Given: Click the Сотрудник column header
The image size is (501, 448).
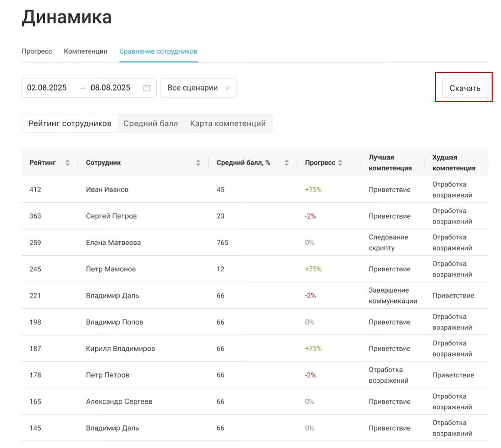Looking at the screenshot, I should (x=103, y=163).
